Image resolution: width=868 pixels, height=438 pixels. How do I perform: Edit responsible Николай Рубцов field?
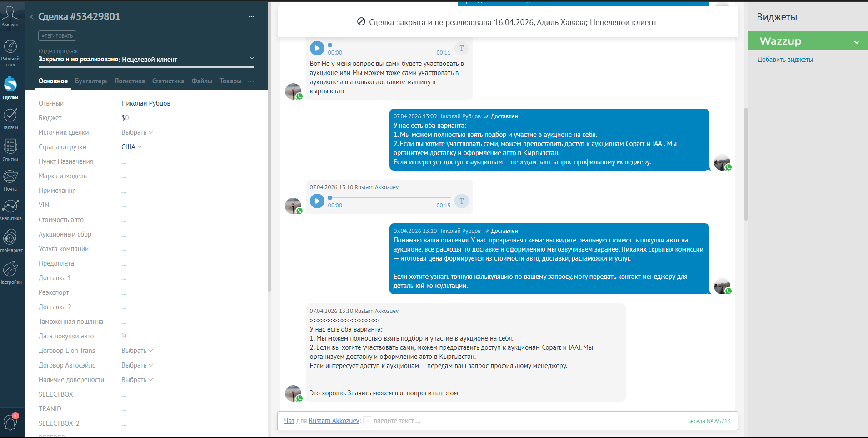[146, 103]
